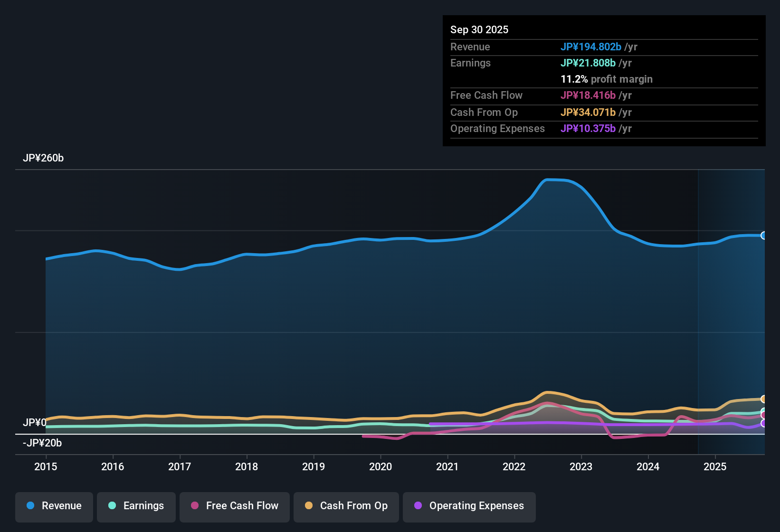Viewport: 780px width, 532px height.
Task: Click the circular endpoint marker on the Revenue line
Action: point(764,236)
